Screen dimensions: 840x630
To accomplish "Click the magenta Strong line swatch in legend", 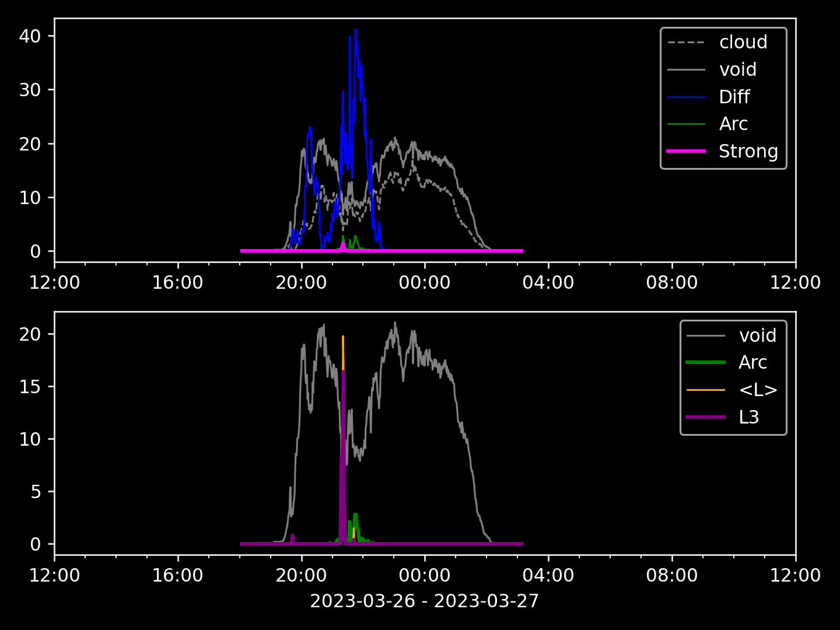I will point(687,151).
